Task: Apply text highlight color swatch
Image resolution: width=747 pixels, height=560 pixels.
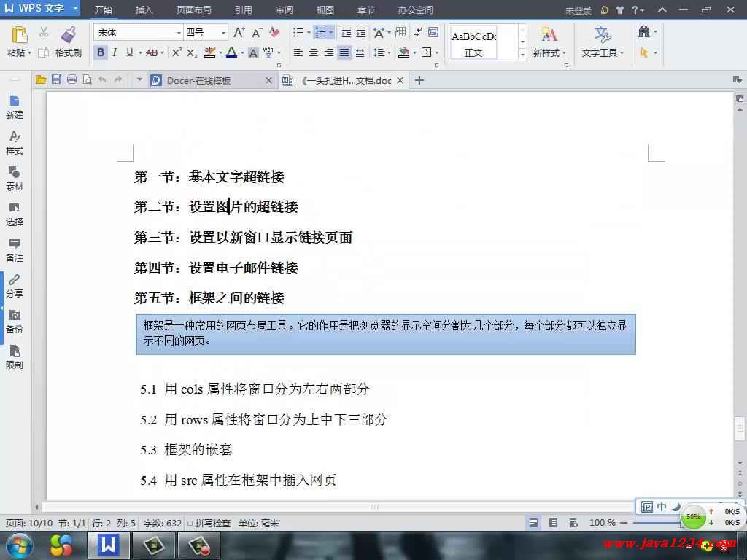Action: pyautogui.click(x=209, y=52)
